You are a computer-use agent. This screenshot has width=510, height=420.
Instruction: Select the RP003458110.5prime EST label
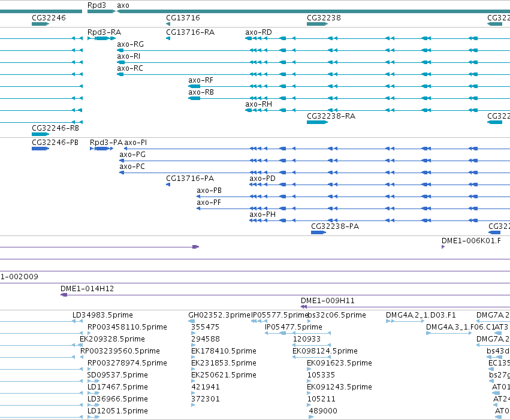click(127, 327)
